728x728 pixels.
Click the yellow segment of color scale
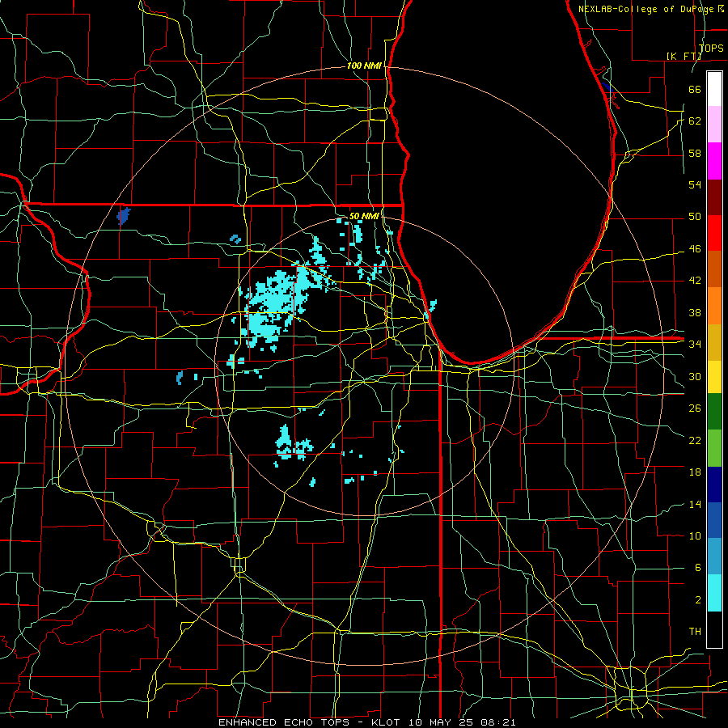[714, 376]
